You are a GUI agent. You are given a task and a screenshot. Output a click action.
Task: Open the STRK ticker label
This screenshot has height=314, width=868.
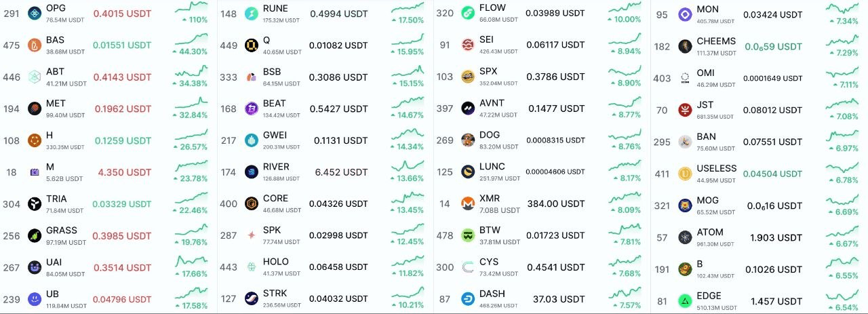275,294
